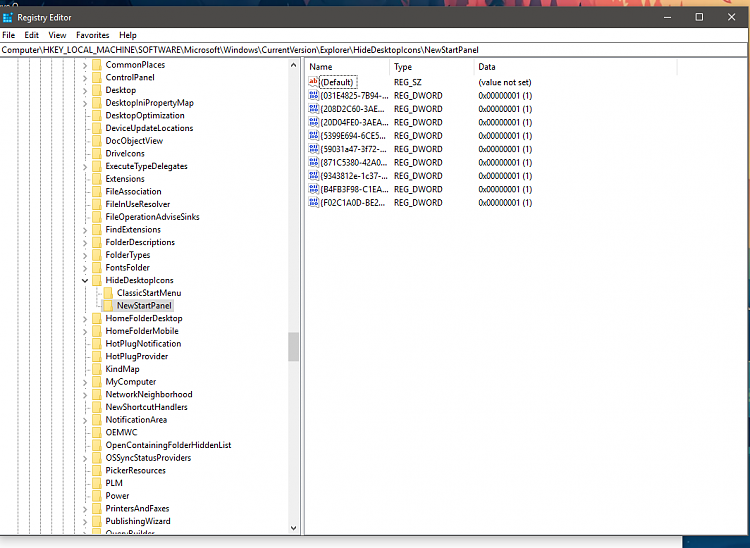The height and width of the screenshot is (548, 750).
Task: Click the folder icon of PLM key
Action: point(97,483)
